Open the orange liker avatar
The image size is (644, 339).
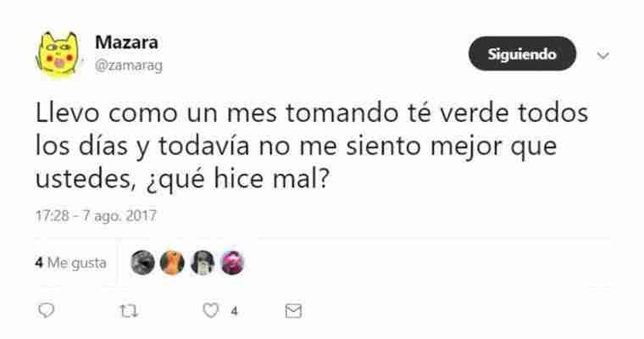pos(172,263)
